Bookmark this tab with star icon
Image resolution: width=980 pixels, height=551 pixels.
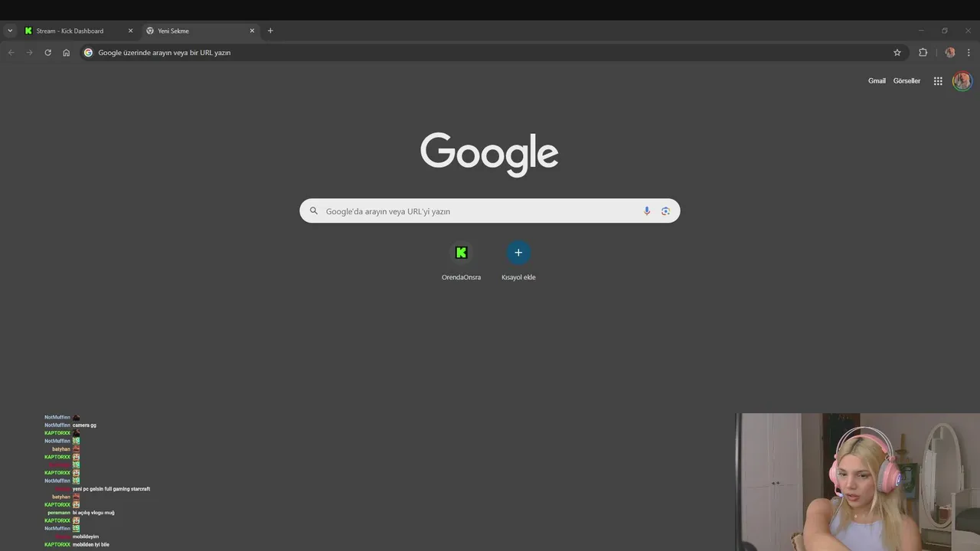[x=897, y=53]
